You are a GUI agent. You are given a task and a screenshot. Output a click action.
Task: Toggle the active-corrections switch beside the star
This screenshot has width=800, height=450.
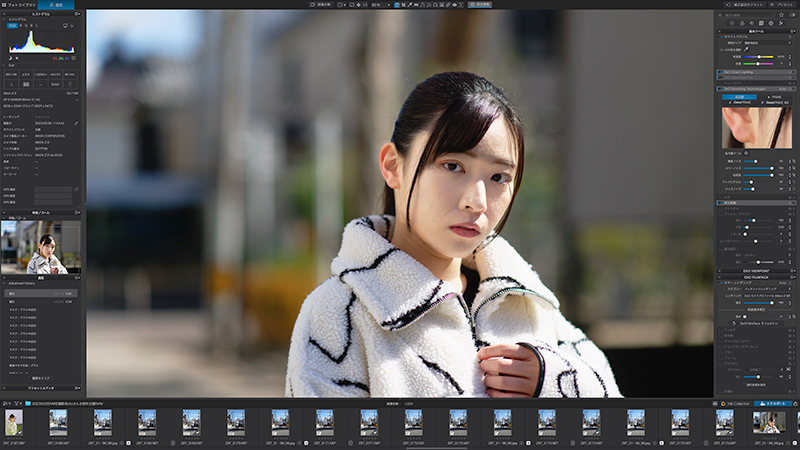792,15
